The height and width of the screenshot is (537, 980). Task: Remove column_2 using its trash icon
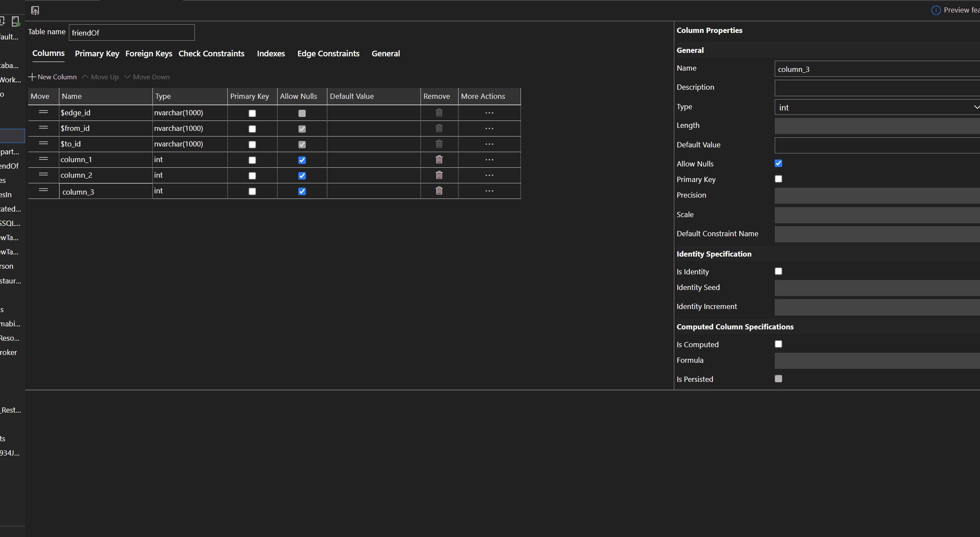[x=439, y=175]
